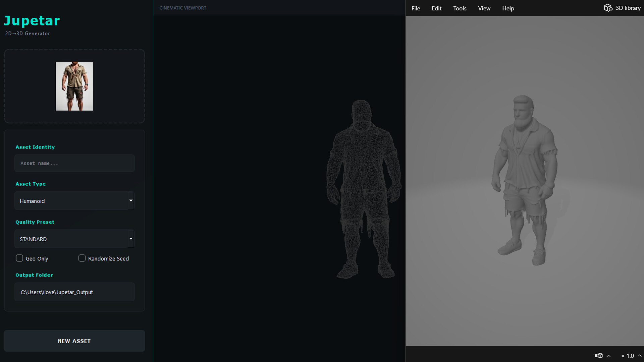Screen dimensions: 644x362
Task: Click the Jupetar logo
Action: point(32,20)
